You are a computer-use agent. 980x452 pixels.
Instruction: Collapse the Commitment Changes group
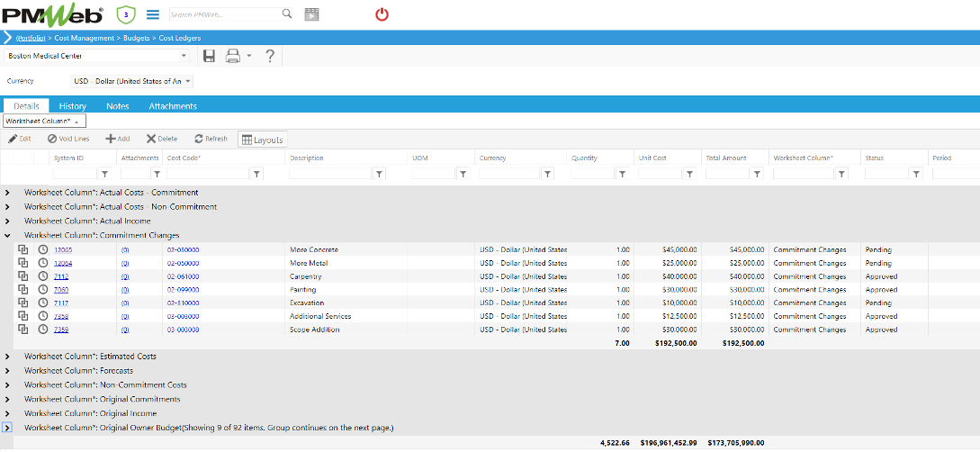click(x=7, y=236)
